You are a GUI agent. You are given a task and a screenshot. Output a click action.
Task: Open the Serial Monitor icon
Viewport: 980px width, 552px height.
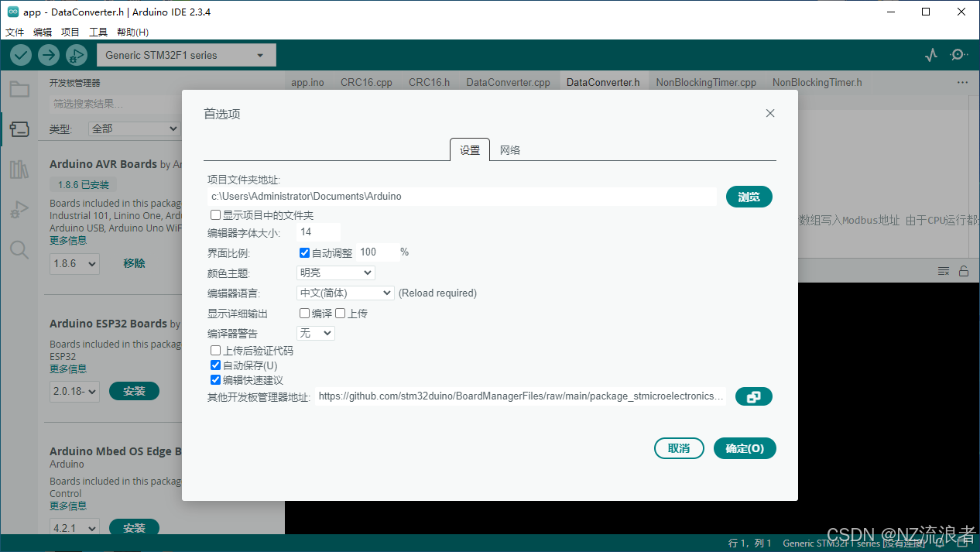point(959,55)
